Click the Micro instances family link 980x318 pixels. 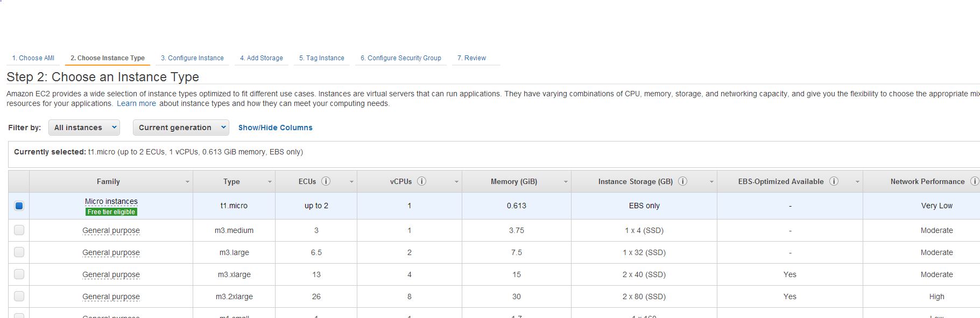111,201
